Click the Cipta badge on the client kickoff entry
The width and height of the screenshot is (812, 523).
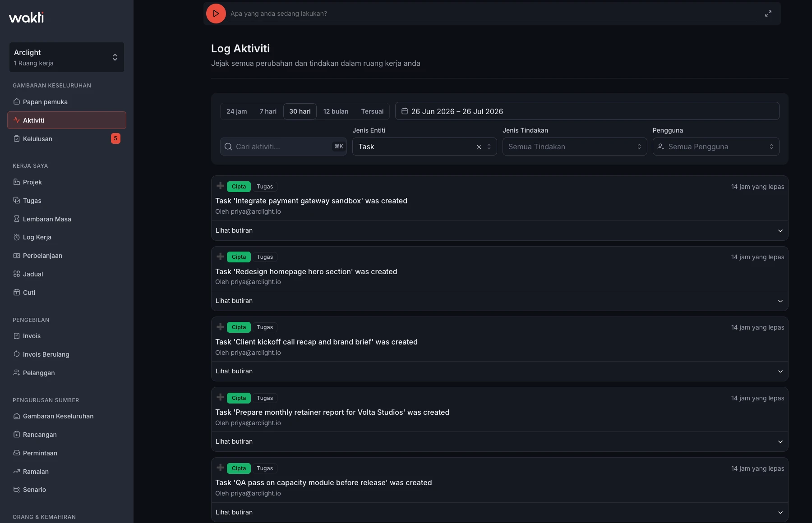pos(239,327)
